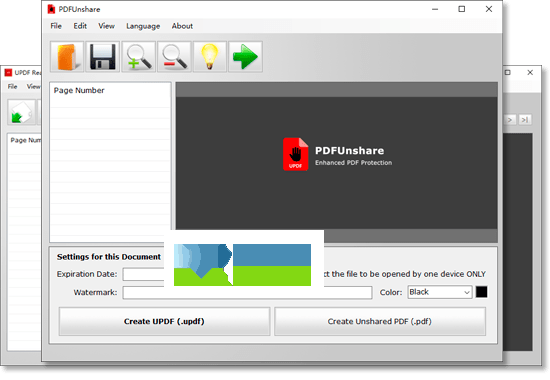Click the green arrow icon in UPDF Reader window
Viewport: 550px width, 380px height.
point(21,112)
